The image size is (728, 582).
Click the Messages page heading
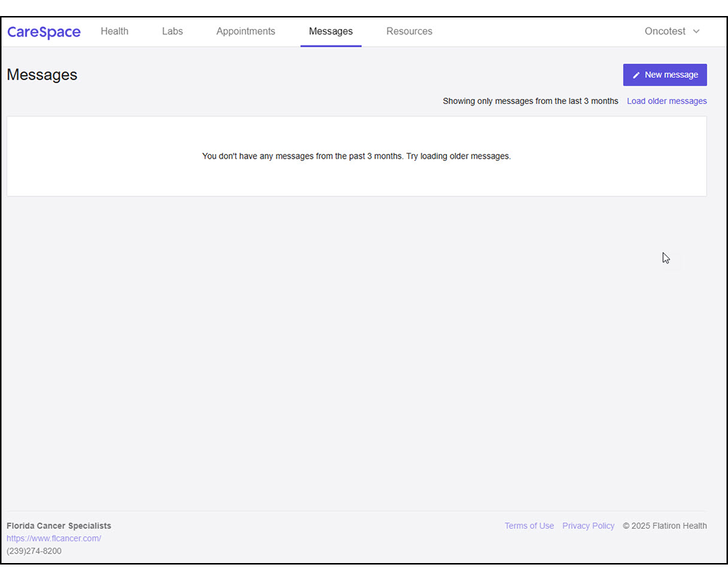(41, 75)
